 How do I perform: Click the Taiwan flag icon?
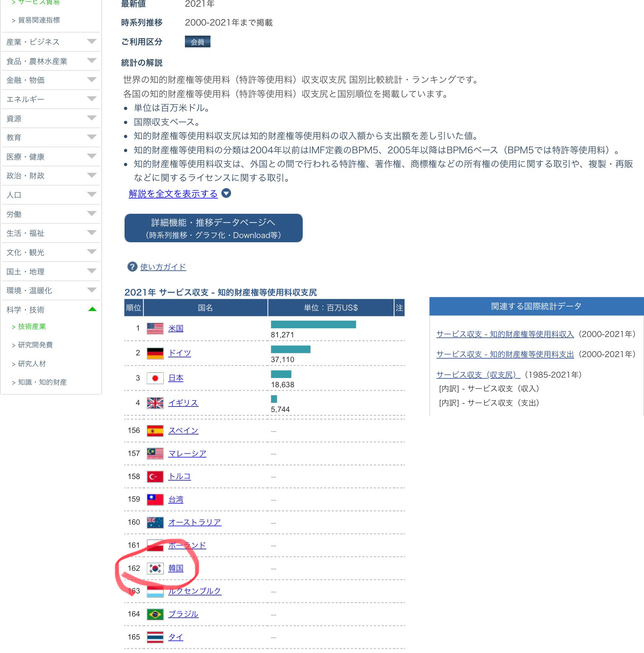(x=155, y=500)
